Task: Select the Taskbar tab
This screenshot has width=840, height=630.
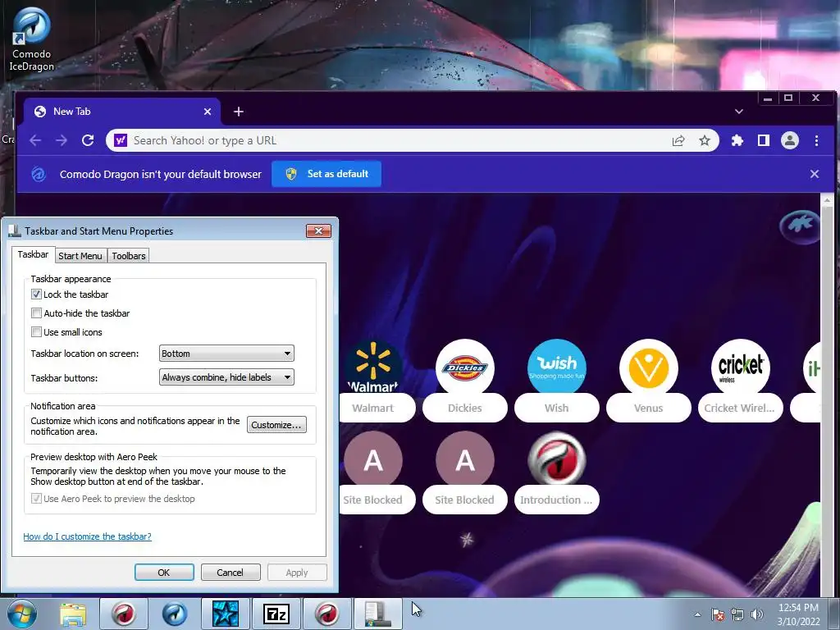Action: [33, 254]
